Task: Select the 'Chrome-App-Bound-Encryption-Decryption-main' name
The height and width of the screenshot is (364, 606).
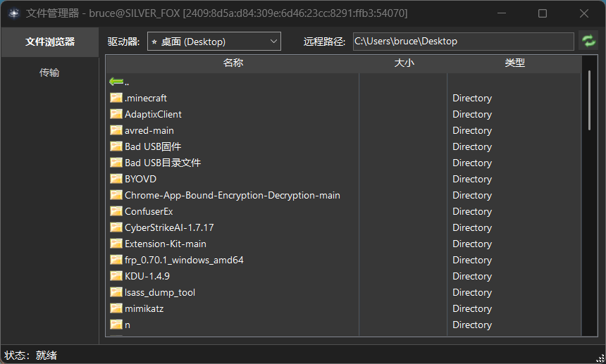Action: tap(233, 195)
